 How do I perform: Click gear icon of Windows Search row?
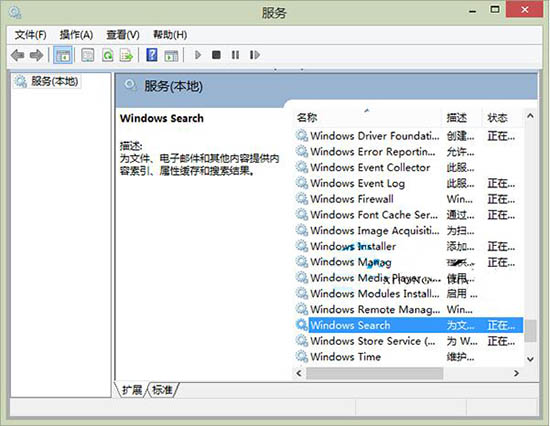(302, 325)
